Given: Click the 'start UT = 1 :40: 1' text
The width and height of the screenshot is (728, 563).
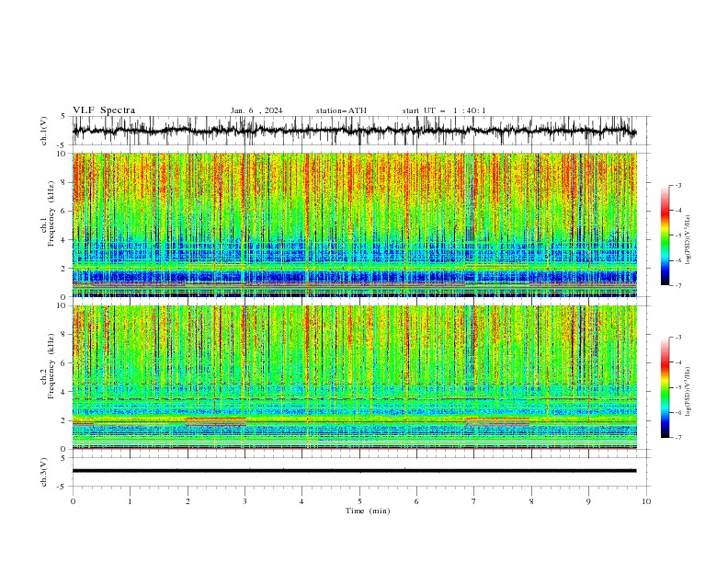Looking at the screenshot, I should [x=444, y=110].
